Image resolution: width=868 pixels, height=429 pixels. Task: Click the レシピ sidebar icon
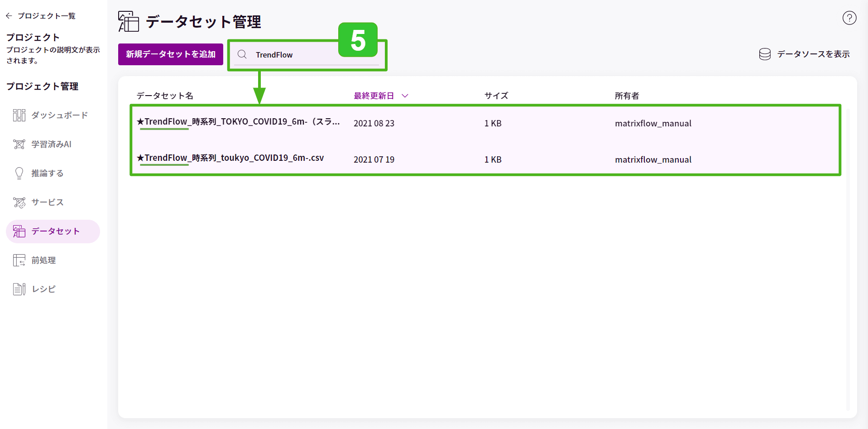pyautogui.click(x=19, y=289)
